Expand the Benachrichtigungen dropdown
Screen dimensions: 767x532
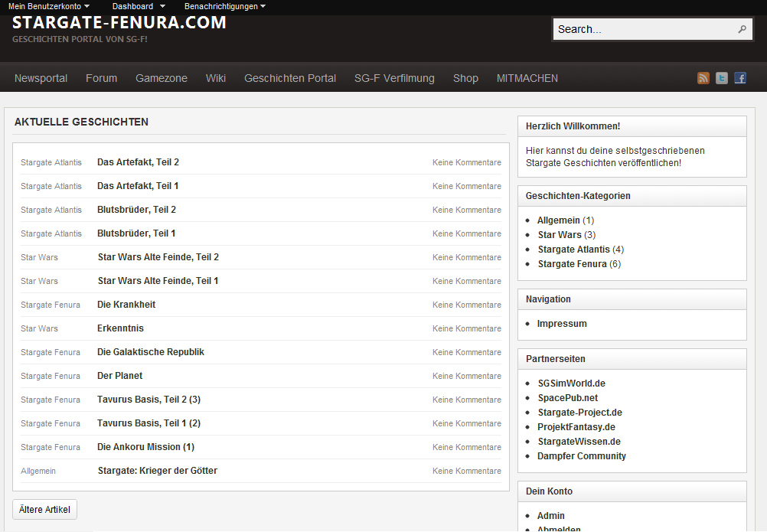click(225, 6)
